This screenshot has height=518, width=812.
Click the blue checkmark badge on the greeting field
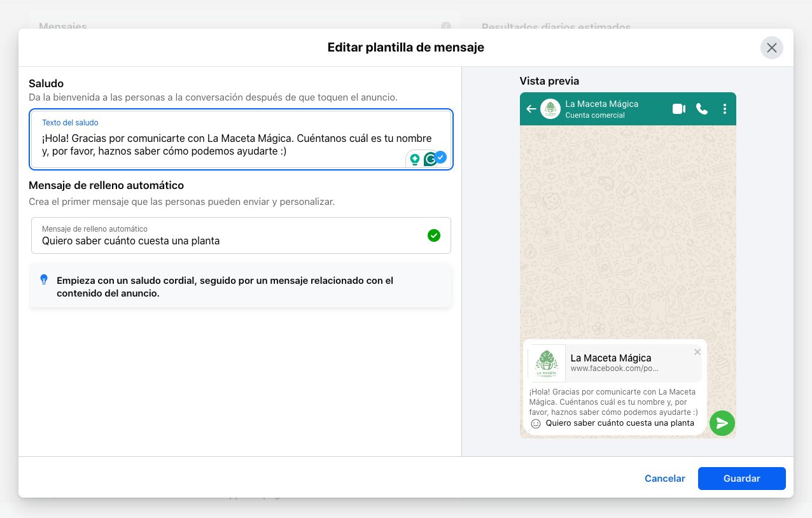440,157
